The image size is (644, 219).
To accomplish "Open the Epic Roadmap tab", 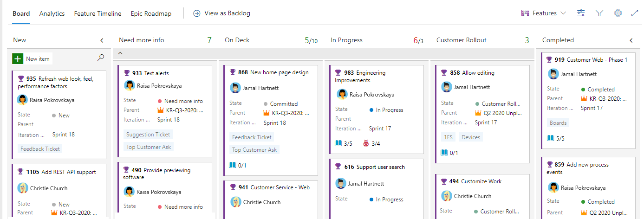I will tap(151, 13).
